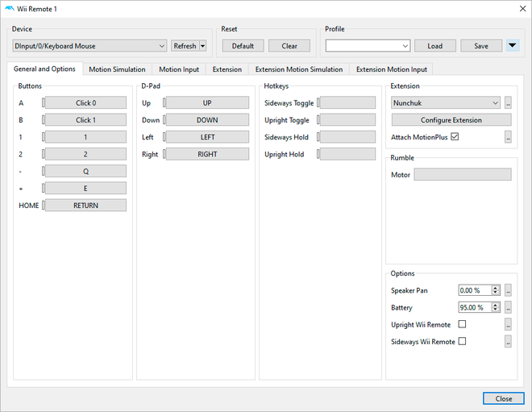532x412 pixels.
Task: Click the A button mapping 'Click 0'
Action: coord(85,103)
